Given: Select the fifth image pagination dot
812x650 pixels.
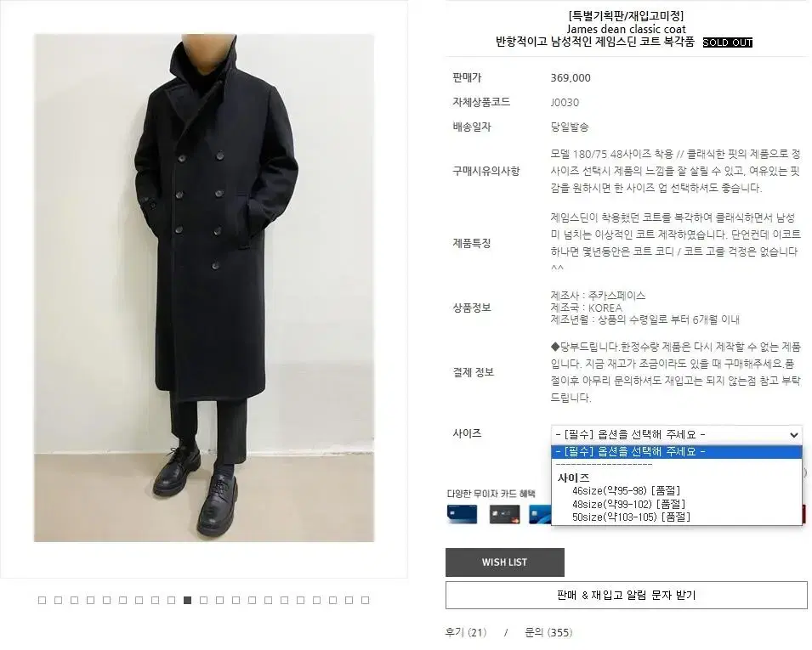Looking at the screenshot, I should pyautogui.click(x=106, y=601).
